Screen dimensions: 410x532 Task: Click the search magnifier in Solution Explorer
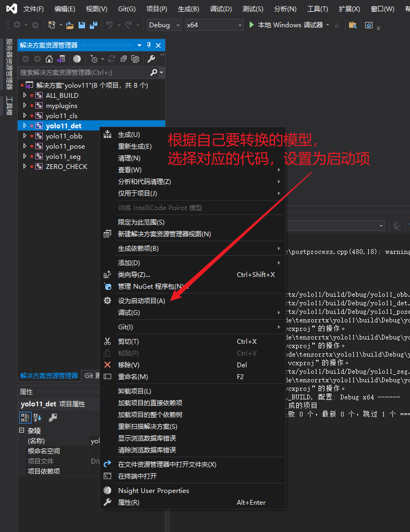[x=153, y=72]
